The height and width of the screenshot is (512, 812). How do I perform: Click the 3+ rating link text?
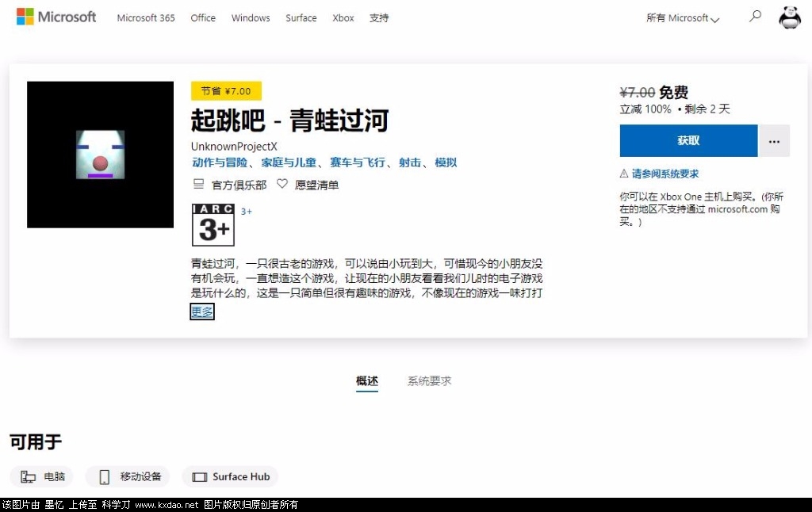(247, 211)
